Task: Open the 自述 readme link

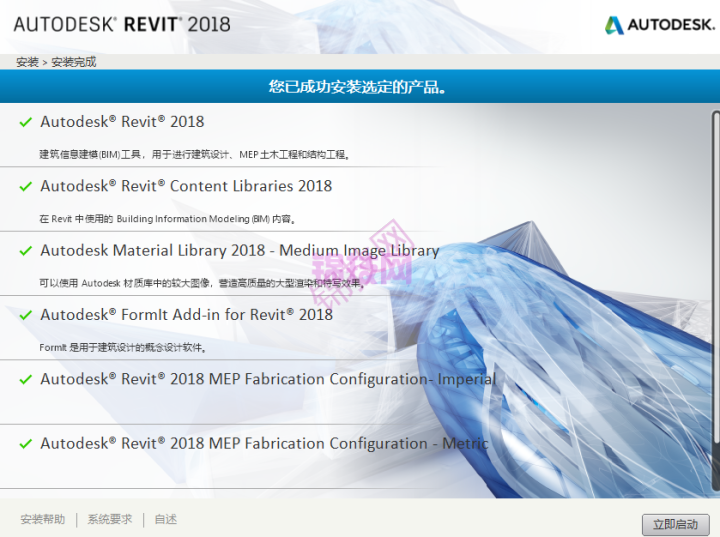Action: tap(165, 520)
